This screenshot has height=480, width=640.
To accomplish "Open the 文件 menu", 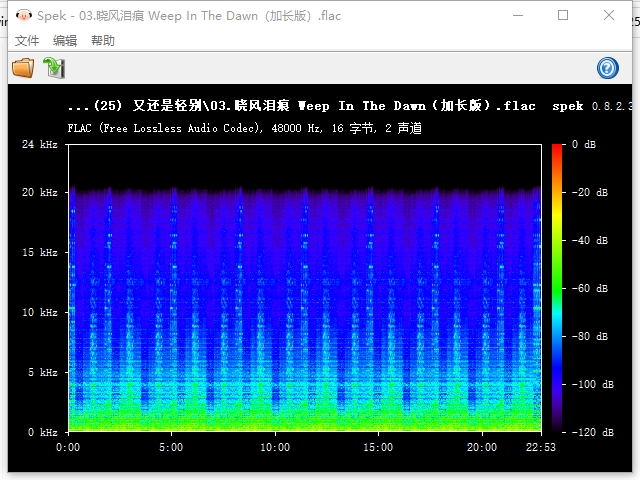I will point(27,40).
